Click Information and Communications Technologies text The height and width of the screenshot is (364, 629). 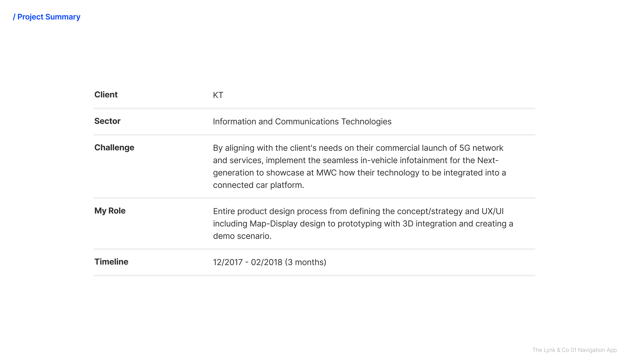pyautogui.click(x=302, y=122)
